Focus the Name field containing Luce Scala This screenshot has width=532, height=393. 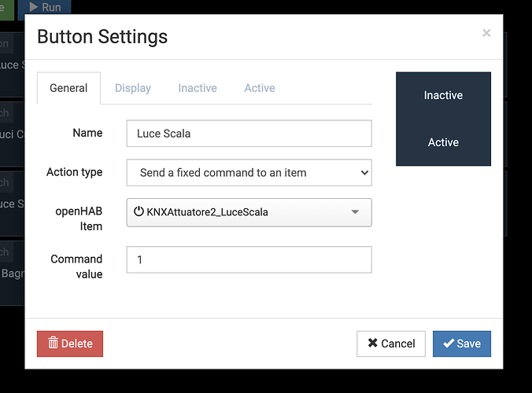coord(249,134)
